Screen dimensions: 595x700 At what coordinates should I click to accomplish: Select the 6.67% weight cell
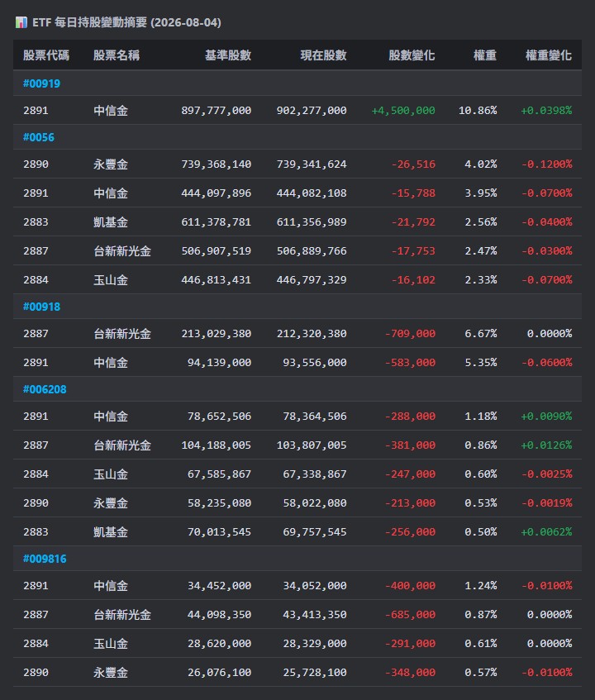pyautogui.click(x=481, y=334)
